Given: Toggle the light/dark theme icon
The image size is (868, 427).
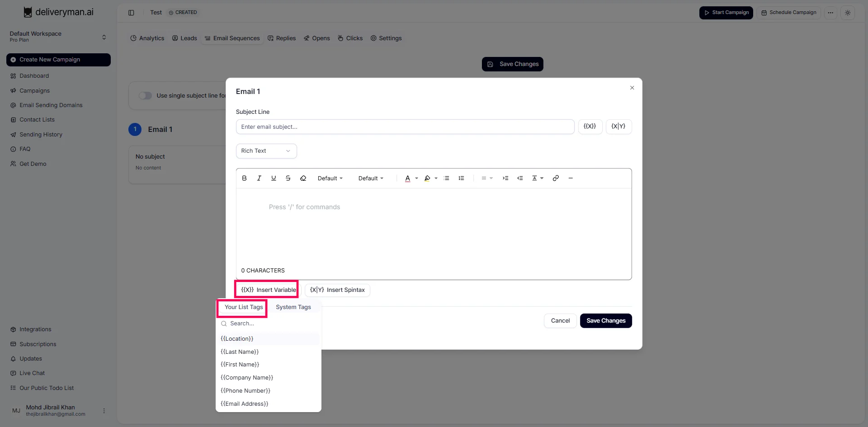Looking at the screenshot, I should [x=848, y=13].
